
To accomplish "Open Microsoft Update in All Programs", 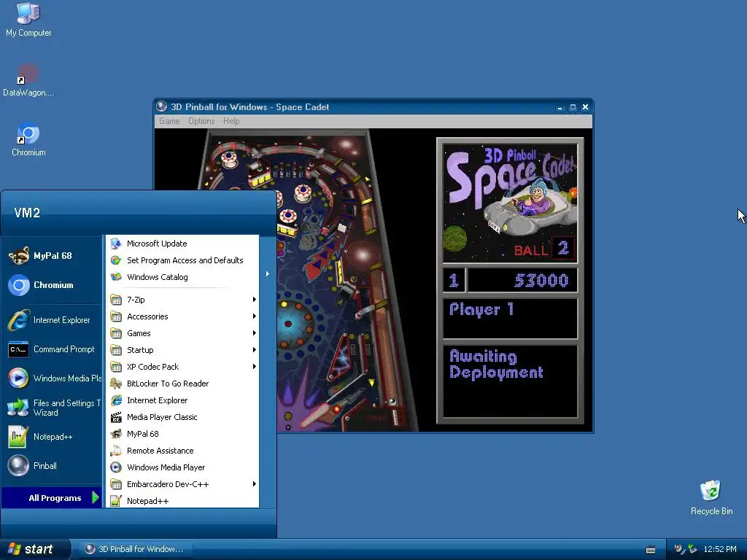I will (x=182, y=244).
